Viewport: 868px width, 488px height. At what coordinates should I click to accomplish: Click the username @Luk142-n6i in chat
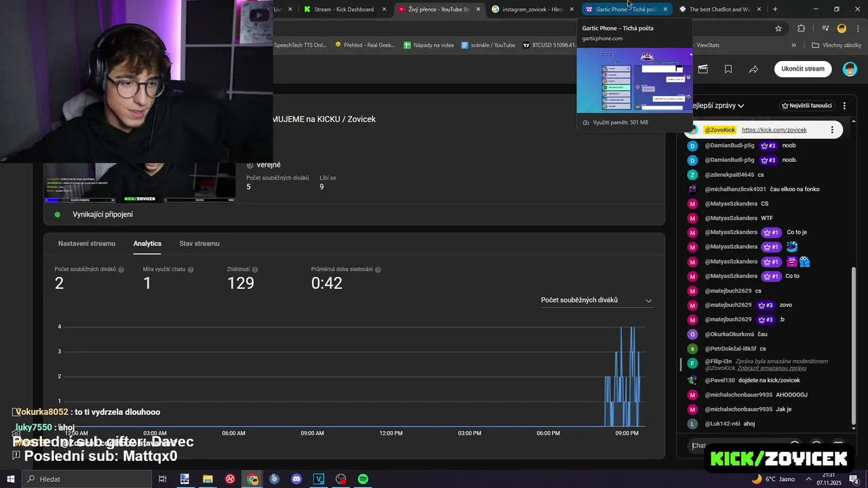click(722, 424)
